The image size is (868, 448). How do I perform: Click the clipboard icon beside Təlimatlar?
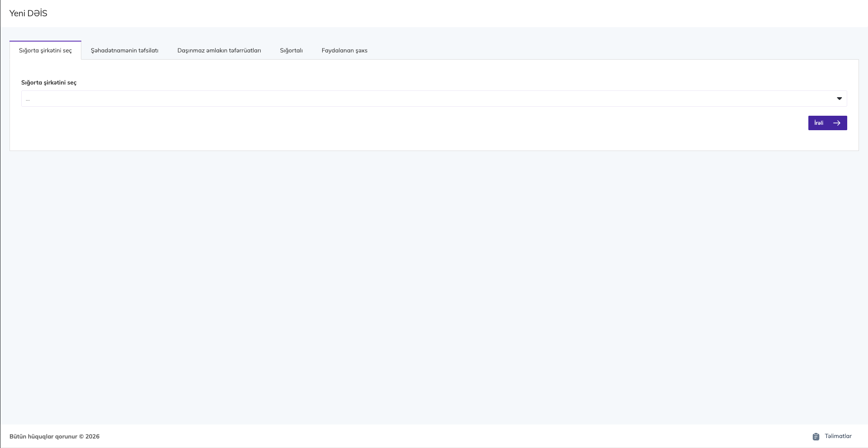click(816, 437)
